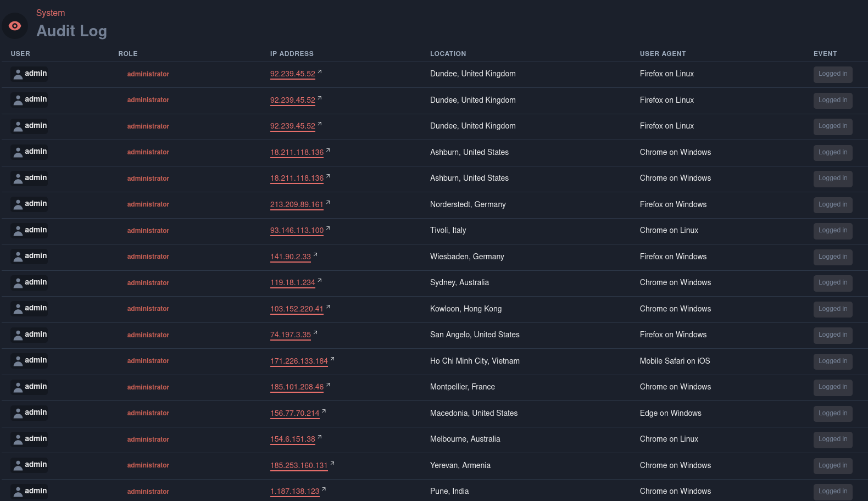Screen dimensions: 868x501
Task: Open IP address link 154.6.151.38
Action: [x=293, y=439]
